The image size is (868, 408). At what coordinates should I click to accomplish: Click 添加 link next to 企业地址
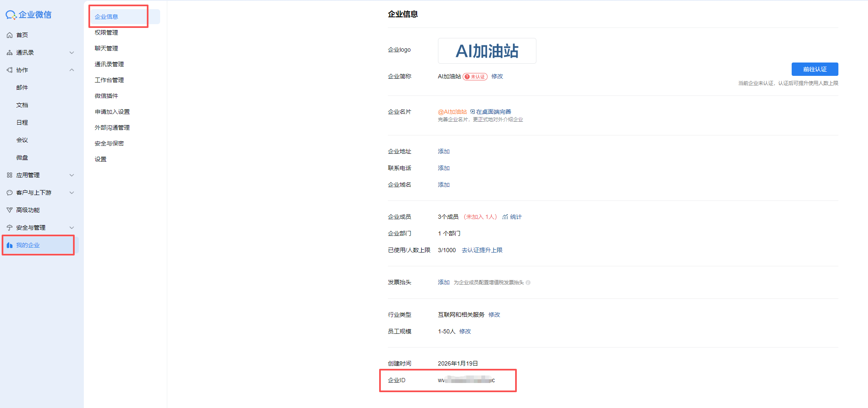(443, 151)
